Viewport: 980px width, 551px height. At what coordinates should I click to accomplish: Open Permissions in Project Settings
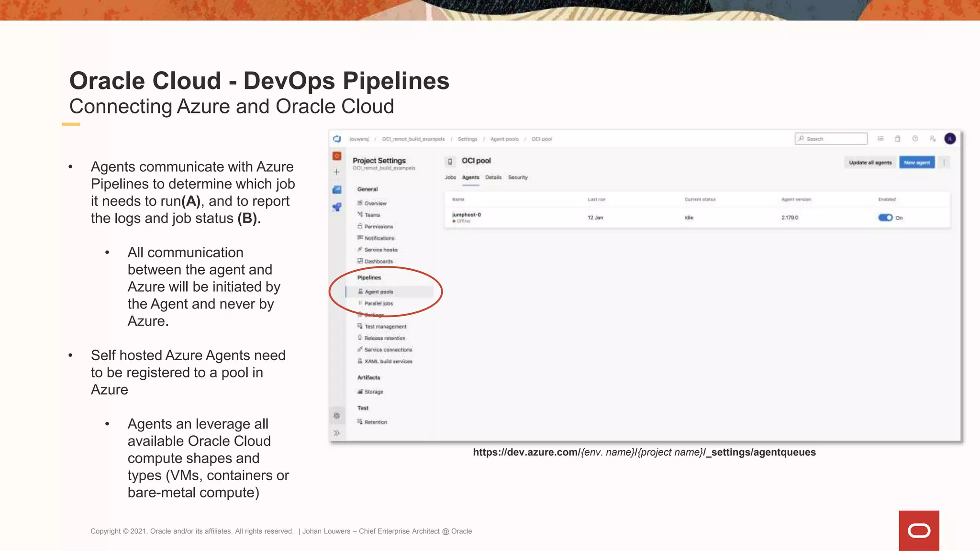tap(379, 227)
